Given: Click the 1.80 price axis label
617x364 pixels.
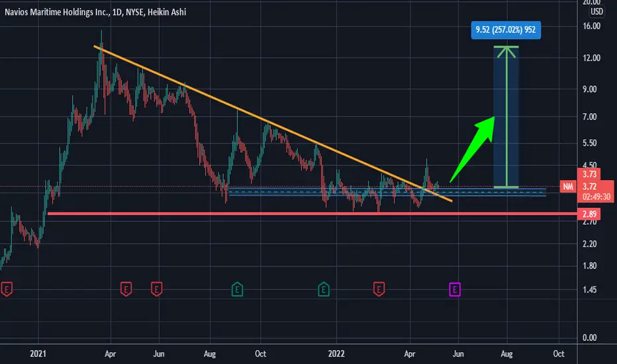Looking at the screenshot, I should pos(589,265).
